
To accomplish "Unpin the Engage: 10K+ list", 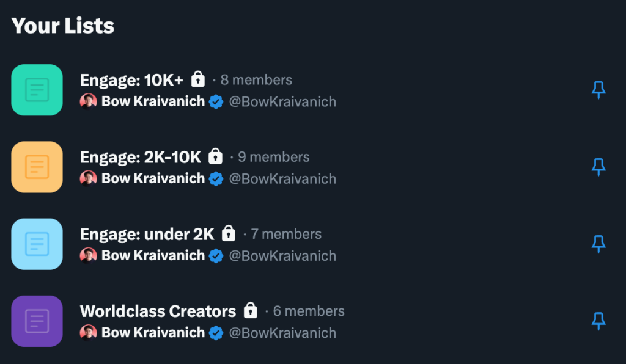I will pos(598,90).
